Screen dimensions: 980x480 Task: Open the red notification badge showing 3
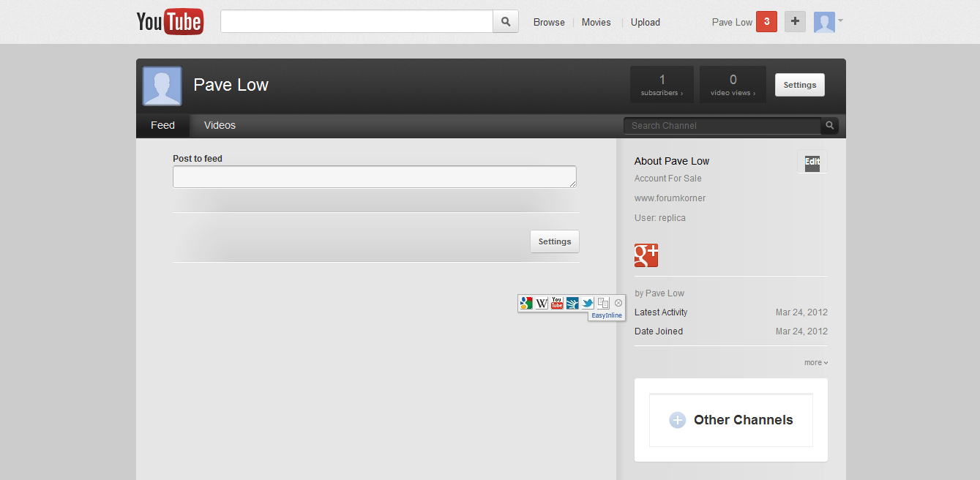pyautogui.click(x=766, y=22)
